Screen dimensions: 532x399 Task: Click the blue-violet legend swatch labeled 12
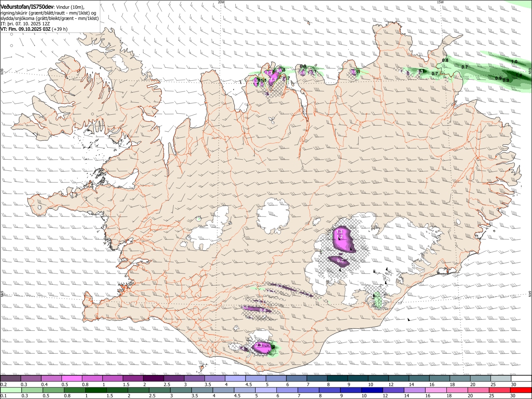(x=394, y=390)
